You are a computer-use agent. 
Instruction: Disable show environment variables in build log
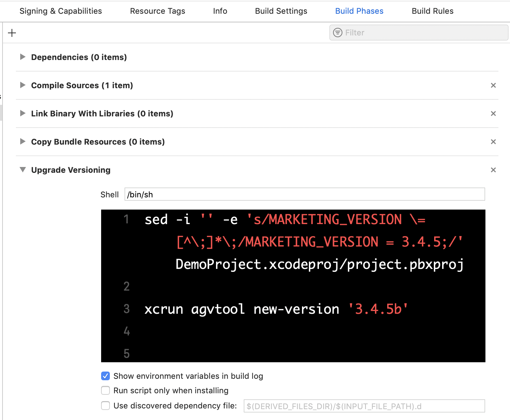105,376
